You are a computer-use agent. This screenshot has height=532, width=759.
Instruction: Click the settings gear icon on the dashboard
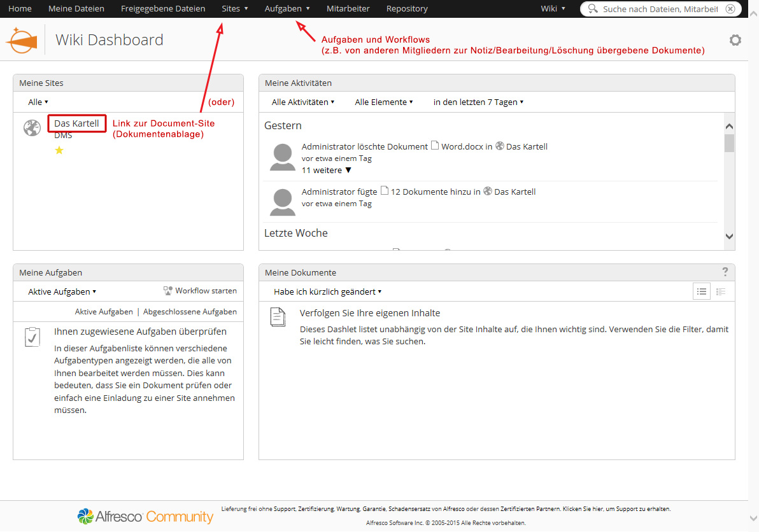[x=735, y=40]
